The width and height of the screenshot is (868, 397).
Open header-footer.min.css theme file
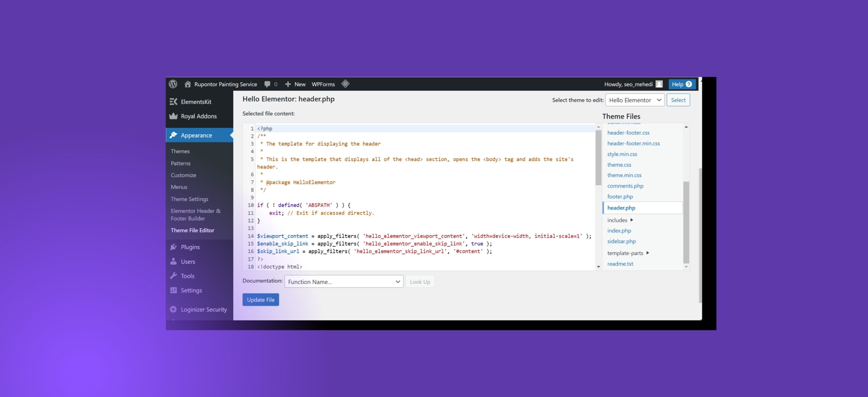pyautogui.click(x=633, y=143)
